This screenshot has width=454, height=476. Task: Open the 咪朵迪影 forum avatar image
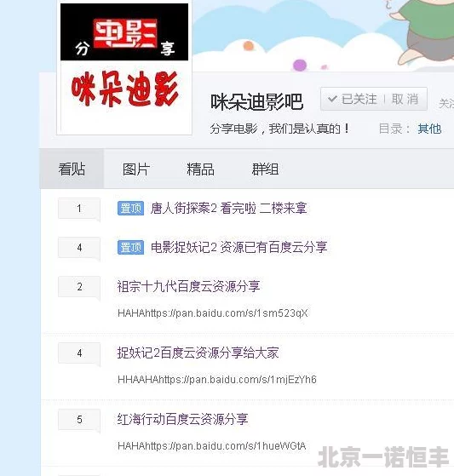124,67
